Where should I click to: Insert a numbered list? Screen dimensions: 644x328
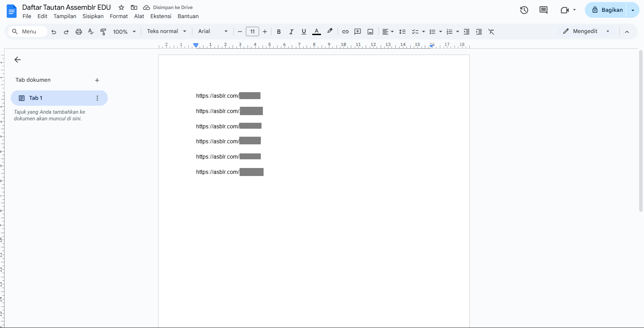449,32
